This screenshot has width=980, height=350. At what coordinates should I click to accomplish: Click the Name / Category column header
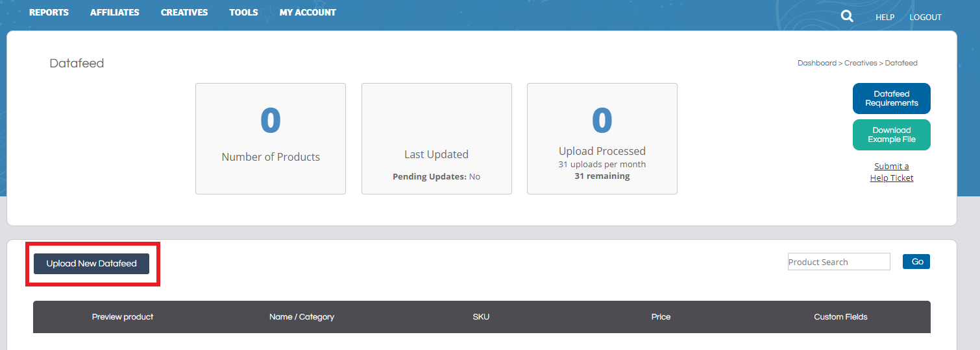pyautogui.click(x=302, y=317)
